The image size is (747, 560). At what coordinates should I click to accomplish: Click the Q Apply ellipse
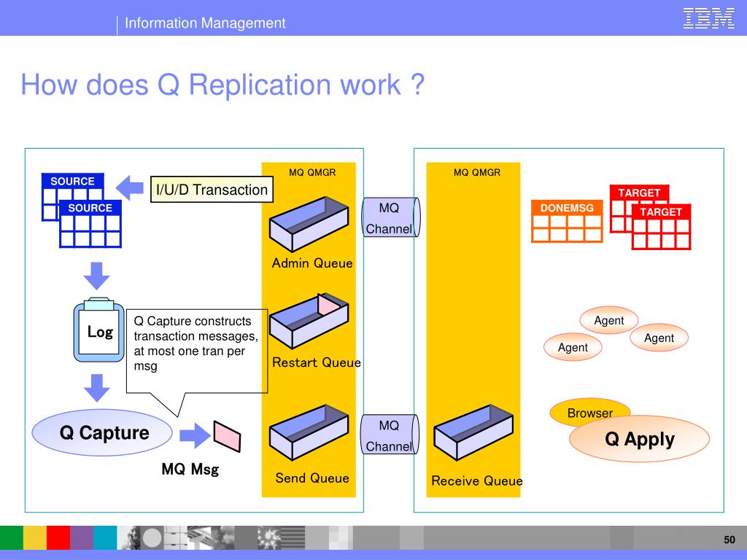coord(639,438)
